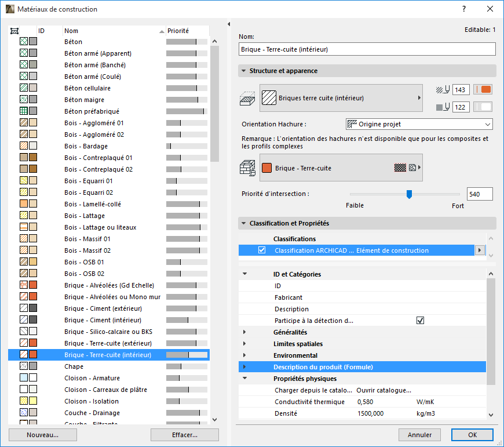Click the fill icon for Bois - Lamellé-collé
Viewport: 504px width, 447px height.
(x=24, y=203)
